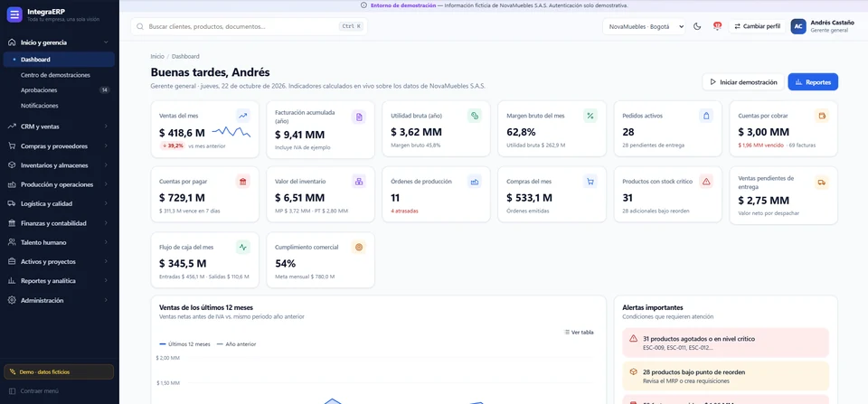The image size is (868, 404).
Task: Click Ver tabla on the sales chart
Action: tap(579, 332)
